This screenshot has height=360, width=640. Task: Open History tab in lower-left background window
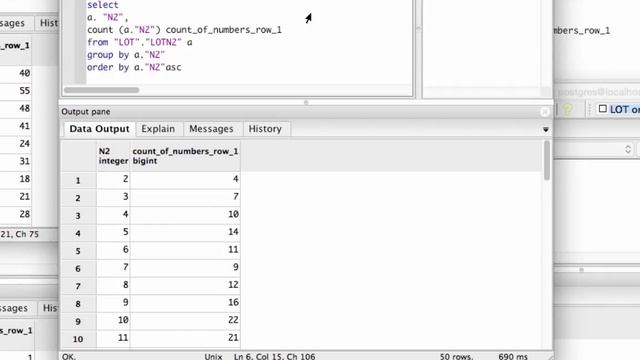pos(50,308)
